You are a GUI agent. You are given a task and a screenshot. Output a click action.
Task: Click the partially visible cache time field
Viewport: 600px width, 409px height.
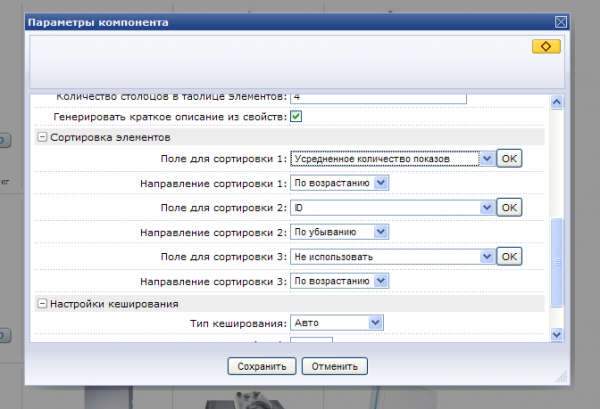(x=311, y=340)
